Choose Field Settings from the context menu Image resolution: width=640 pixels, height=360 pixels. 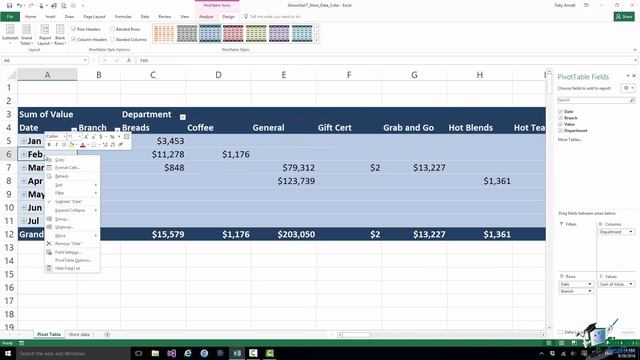[x=72, y=252]
